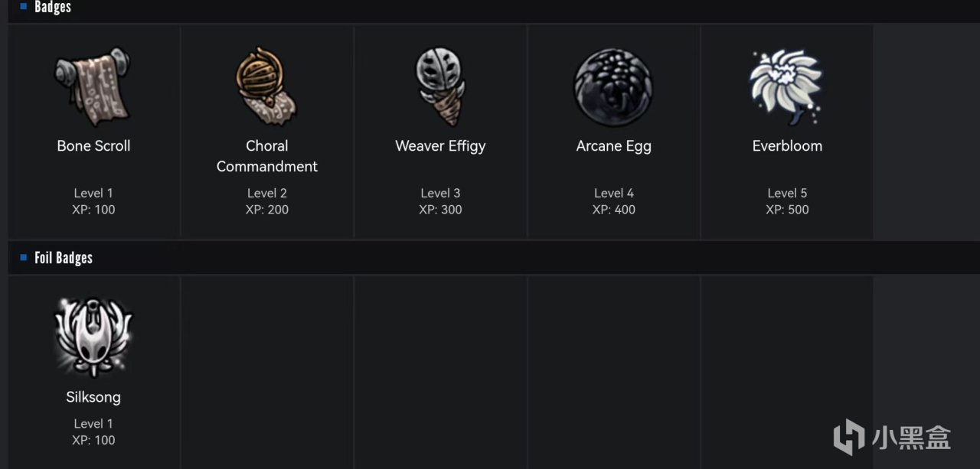Click Level 1 XP 100 under Silksong
Image resolution: width=980 pixels, height=469 pixels.
(93, 432)
